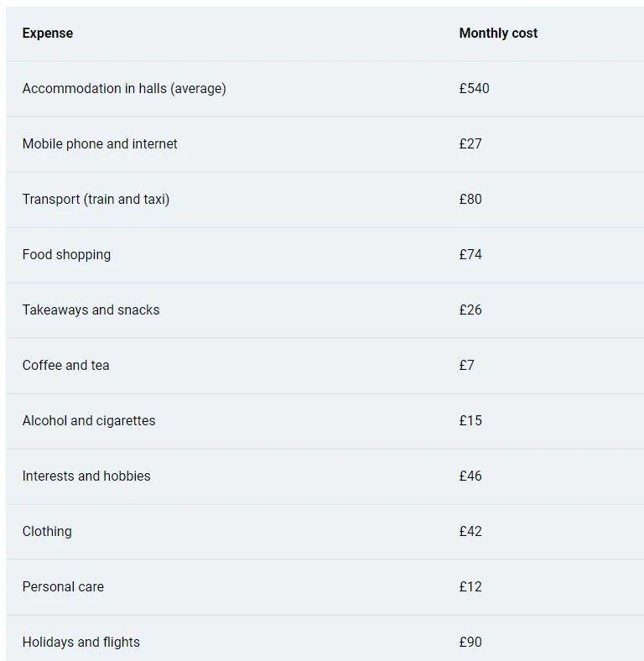Click the £90 holidays and flights cost

[x=470, y=643]
